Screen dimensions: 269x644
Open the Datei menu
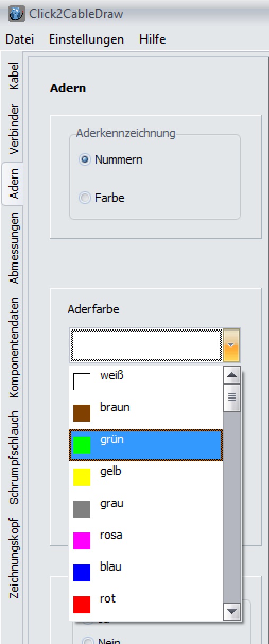(x=19, y=39)
